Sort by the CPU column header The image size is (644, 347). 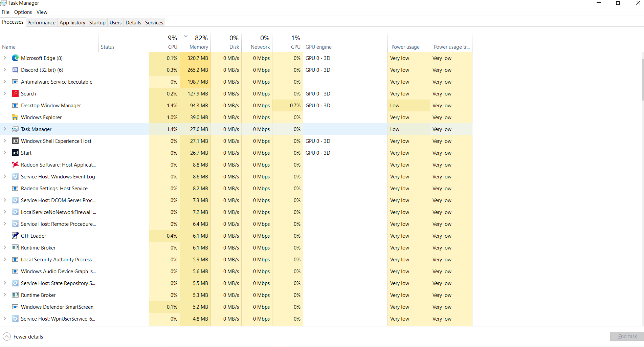(x=164, y=43)
